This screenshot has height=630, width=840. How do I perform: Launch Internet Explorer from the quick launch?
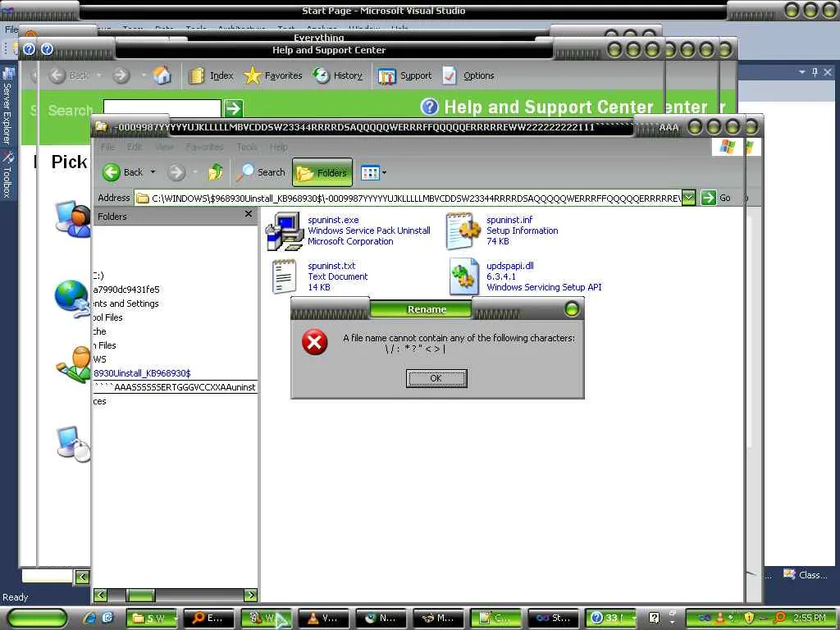[x=89, y=619]
